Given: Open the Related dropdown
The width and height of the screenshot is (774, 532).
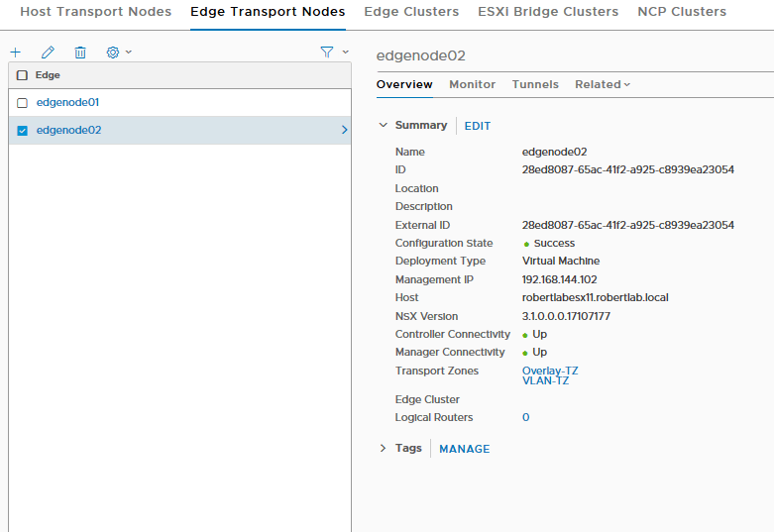Looking at the screenshot, I should [603, 85].
